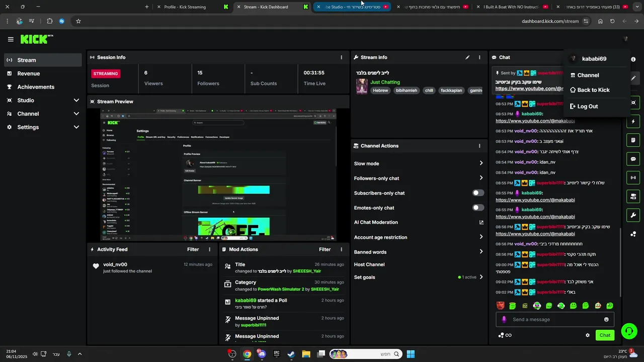Click the camera capture icon in right sidebar
This screenshot has height=362, width=644.
click(633, 103)
